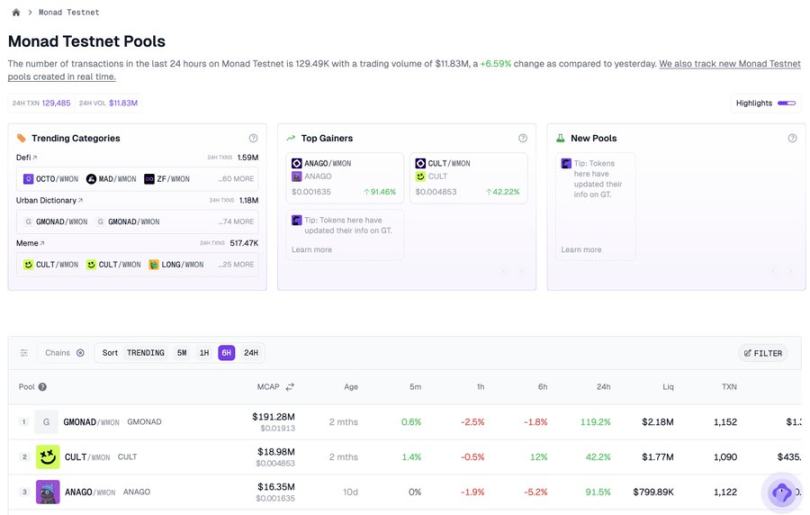Click the MCAP swap arrows icon

290,386
